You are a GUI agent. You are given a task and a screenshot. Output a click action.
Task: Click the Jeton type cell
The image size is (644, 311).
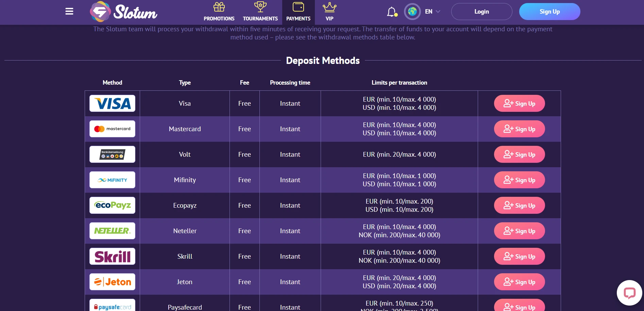[185, 282]
